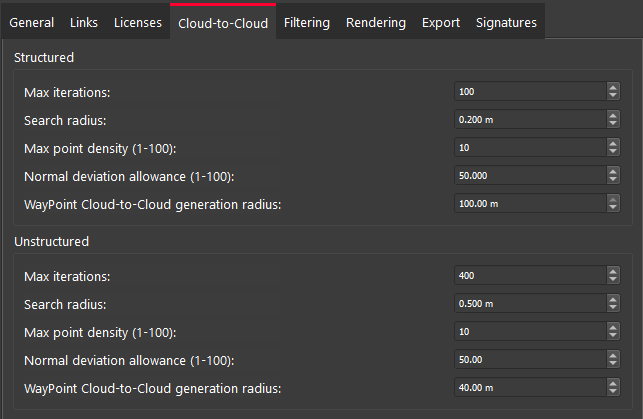Open the Links tab
The image size is (643, 419).
tap(83, 22)
